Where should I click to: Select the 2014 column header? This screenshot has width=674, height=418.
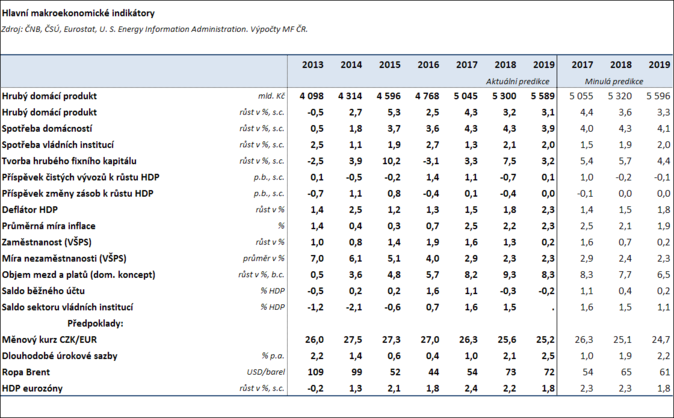[x=351, y=65]
